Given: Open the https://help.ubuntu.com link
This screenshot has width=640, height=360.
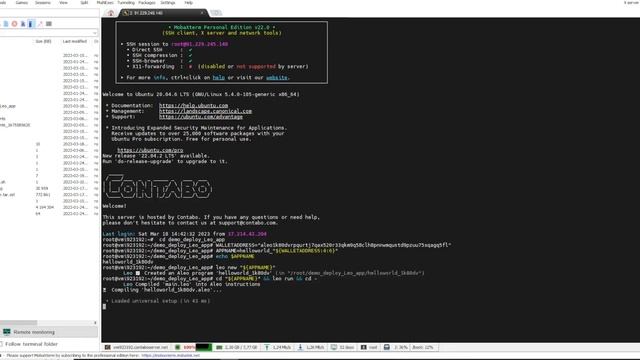Looking at the screenshot, I should (193, 105).
